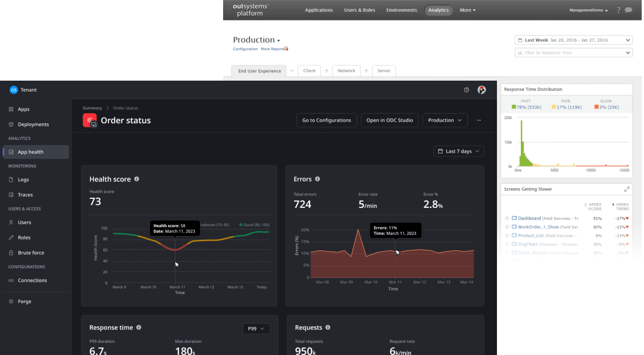Click Open in ODC Studio button
Viewport: 644px width, 355px height.
[x=390, y=120]
